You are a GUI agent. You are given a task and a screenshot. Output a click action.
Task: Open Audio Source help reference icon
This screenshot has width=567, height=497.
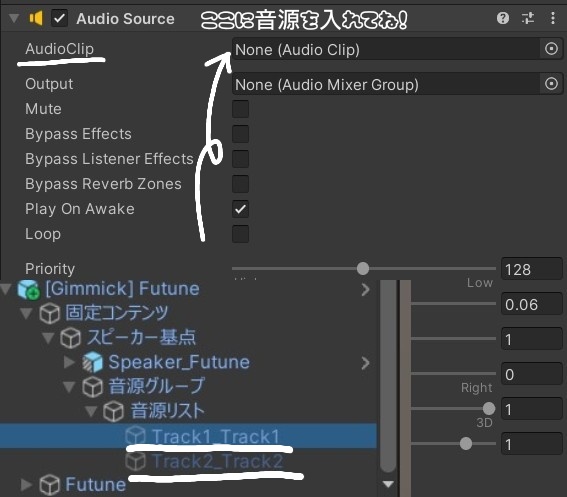click(x=503, y=18)
